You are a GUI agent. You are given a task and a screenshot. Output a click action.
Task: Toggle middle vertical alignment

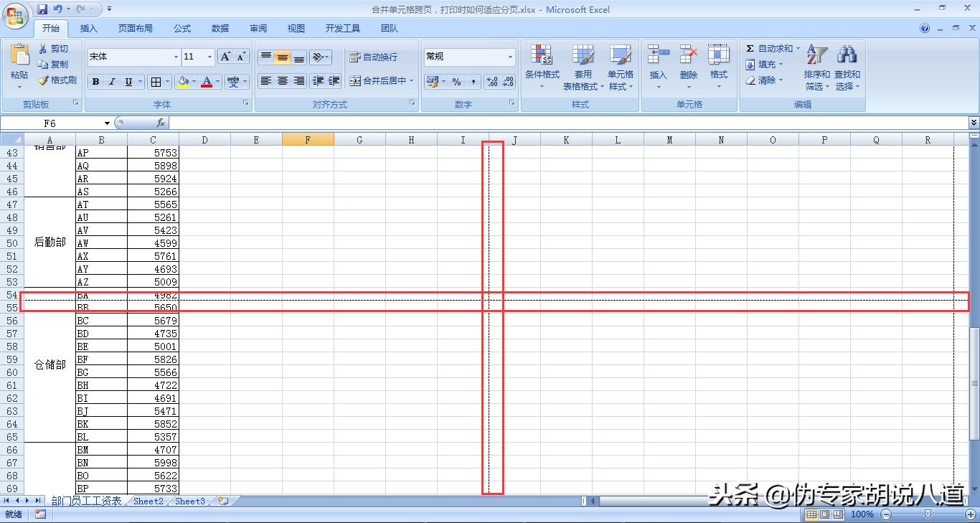point(283,57)
